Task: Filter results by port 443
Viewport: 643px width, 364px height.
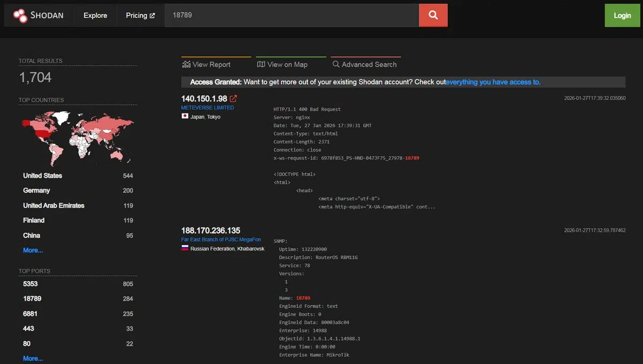Action: pyautogui.click(x=28, y=329)
